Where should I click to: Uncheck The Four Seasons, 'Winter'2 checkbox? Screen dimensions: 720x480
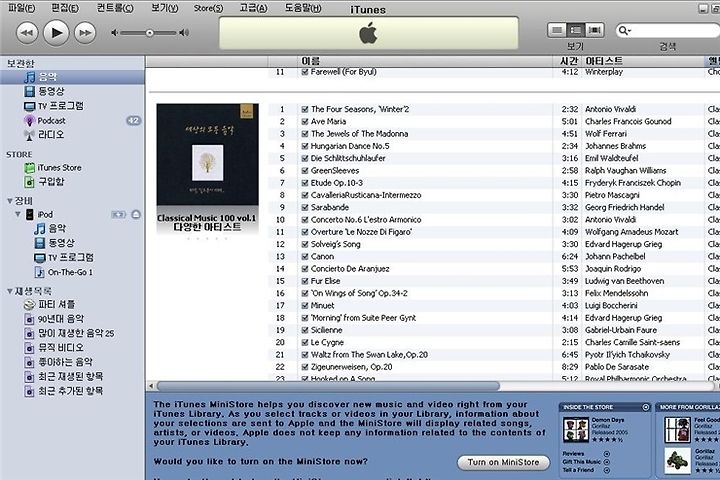coord(305,109)
